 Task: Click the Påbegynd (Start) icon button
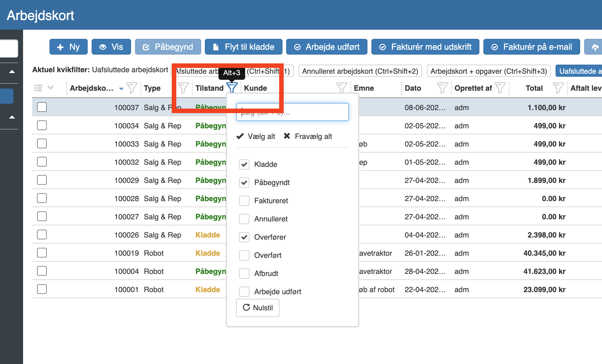click(x=168, y=46)
